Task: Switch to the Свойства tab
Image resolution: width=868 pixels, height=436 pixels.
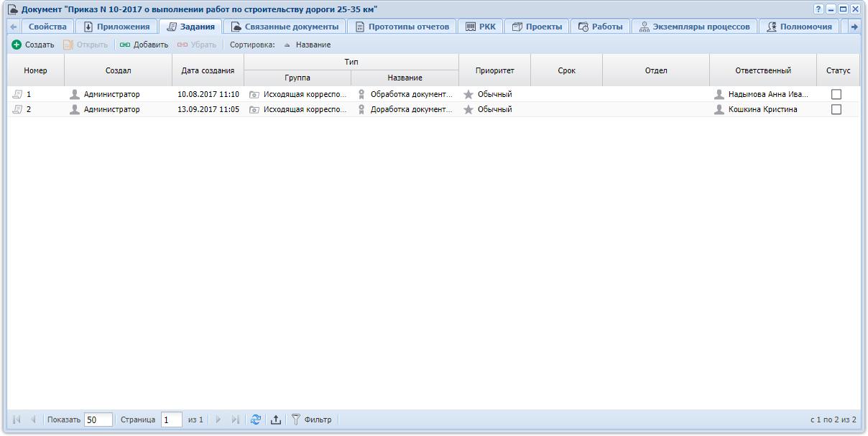Action: (x=47, y=27)
